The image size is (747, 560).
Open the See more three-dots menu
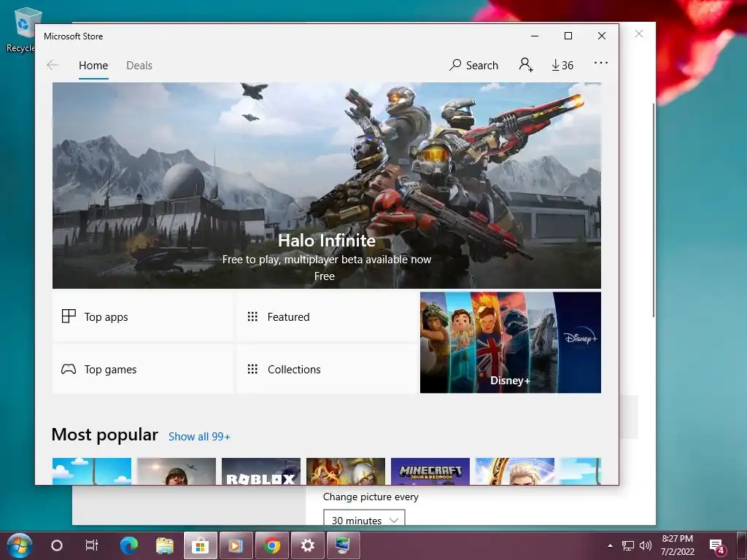(x=601, y=63)
